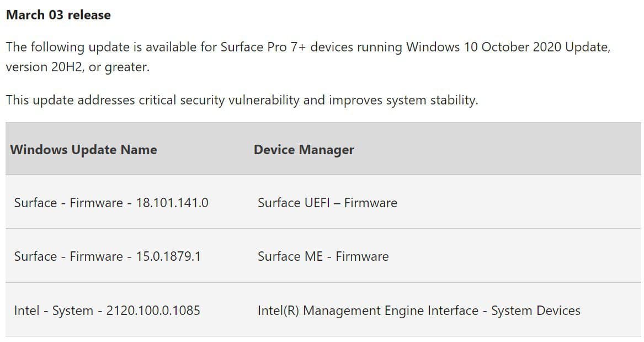Click version number 18.101.141.0
Screen dimensions: 644x342
[x=172, y=203]
